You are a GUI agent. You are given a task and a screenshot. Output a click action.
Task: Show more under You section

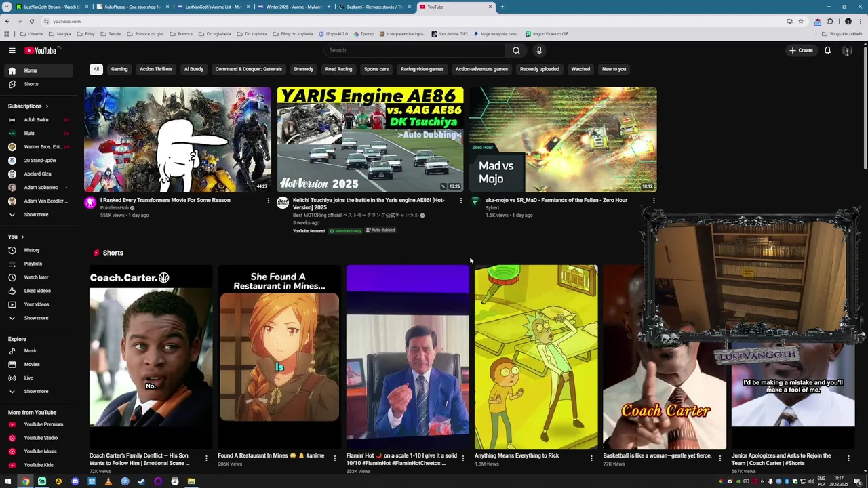pyautogui.click(x=39, y=318)
